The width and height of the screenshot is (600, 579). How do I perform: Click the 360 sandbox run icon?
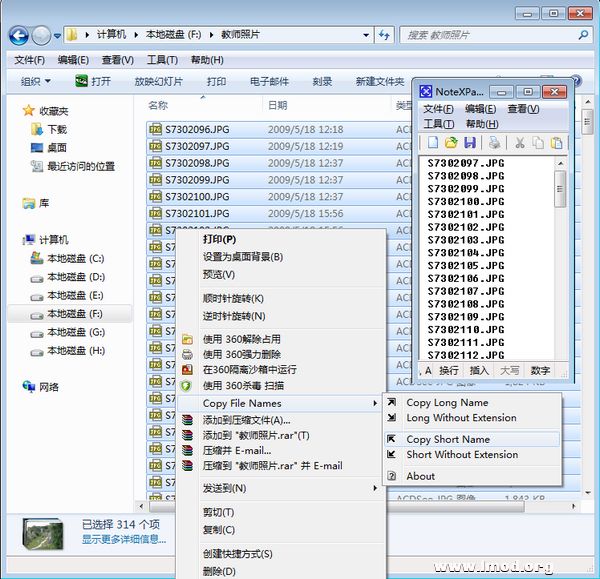click(x=187, y=370)
